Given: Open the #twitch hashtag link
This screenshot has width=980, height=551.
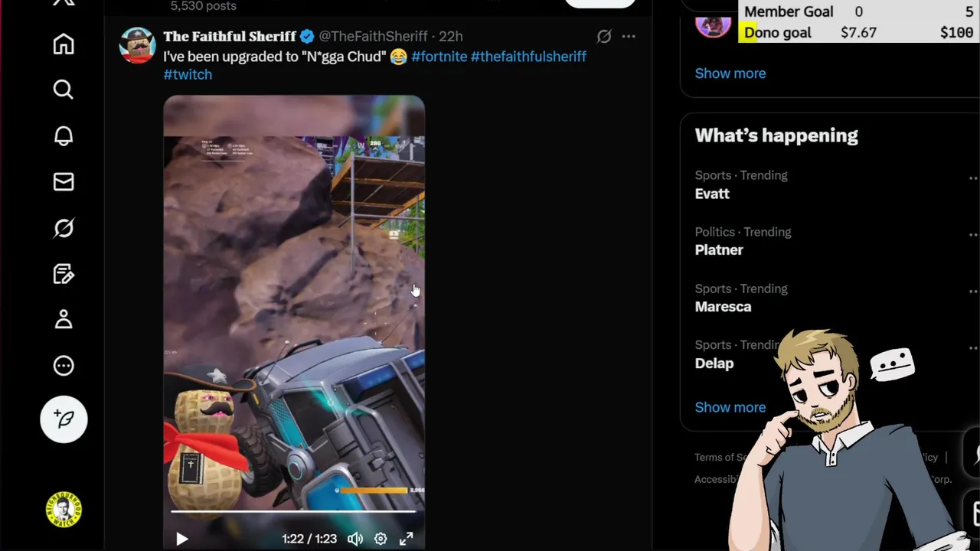Looking at the screenshot, I should (x=188, y=74).
